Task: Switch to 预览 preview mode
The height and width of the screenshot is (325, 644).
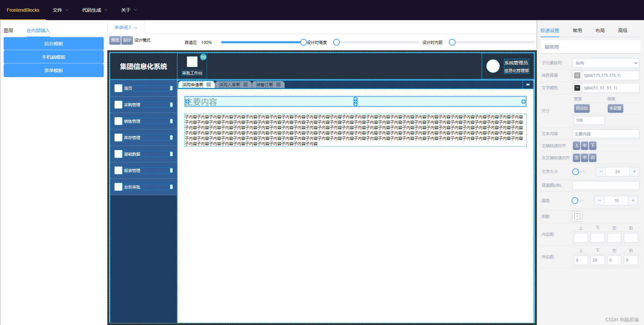Action: pyautogui.click(x=115, y=40)
